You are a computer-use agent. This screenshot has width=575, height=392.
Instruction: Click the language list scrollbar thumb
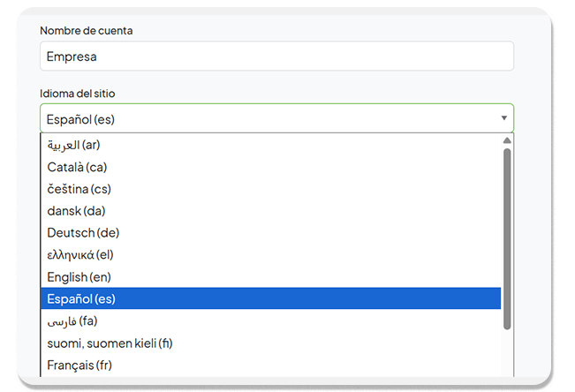coord(507,238)
